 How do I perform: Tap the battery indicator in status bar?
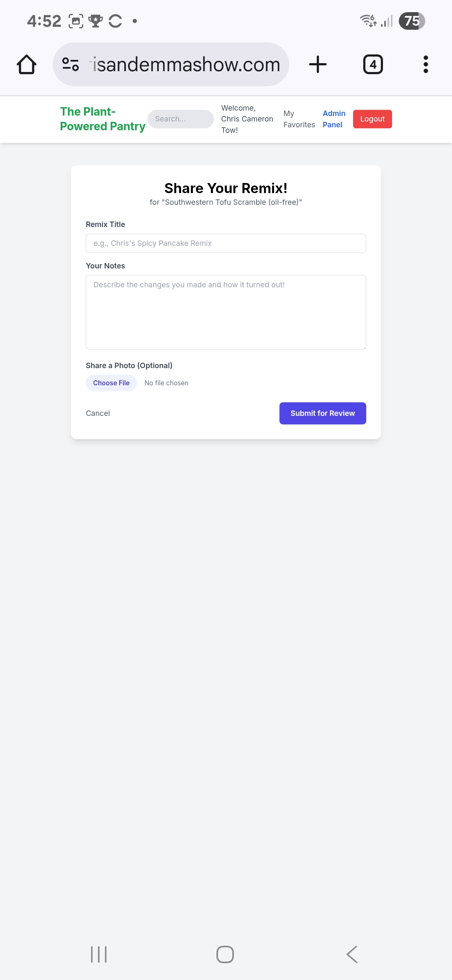tap(411, 21)
